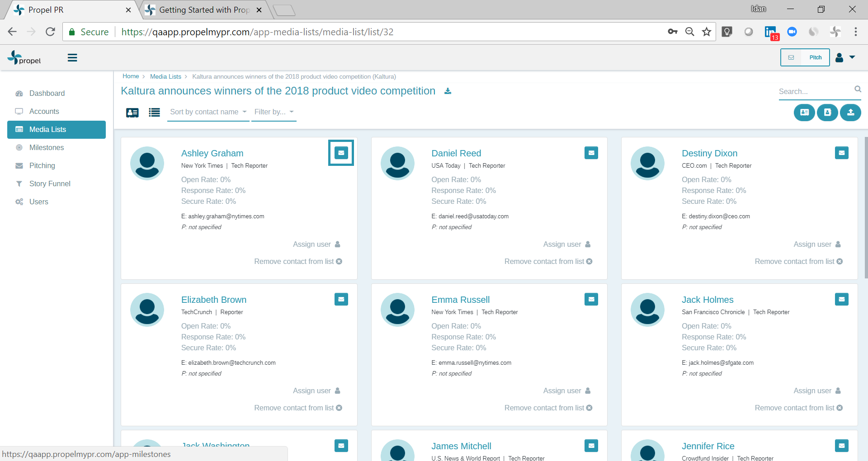Viewport: 868px width, 461px height.
Task: Click the email icon on Jennifer Rice's card
Action: click(x=842, y=446)
